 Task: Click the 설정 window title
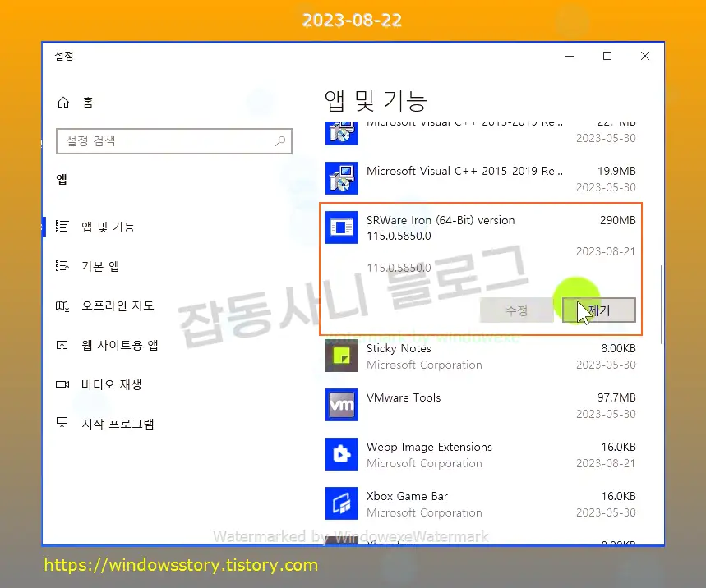tap(64, 56)
